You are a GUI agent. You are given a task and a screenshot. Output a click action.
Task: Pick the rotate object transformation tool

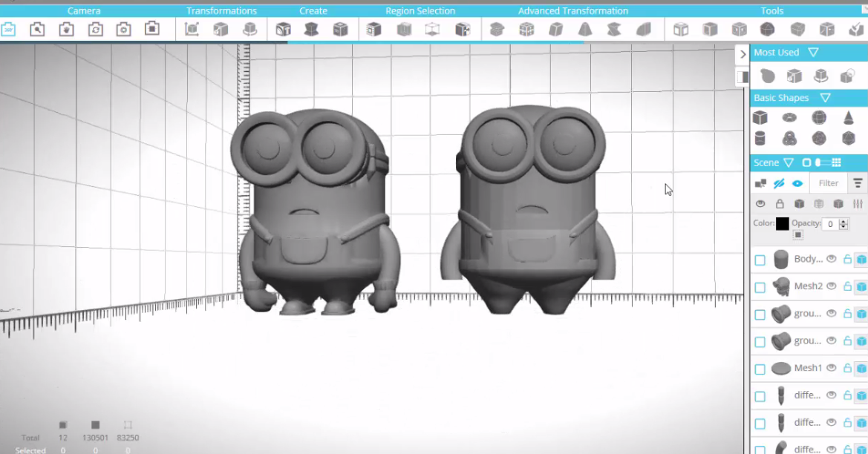(x=249, y=30)
